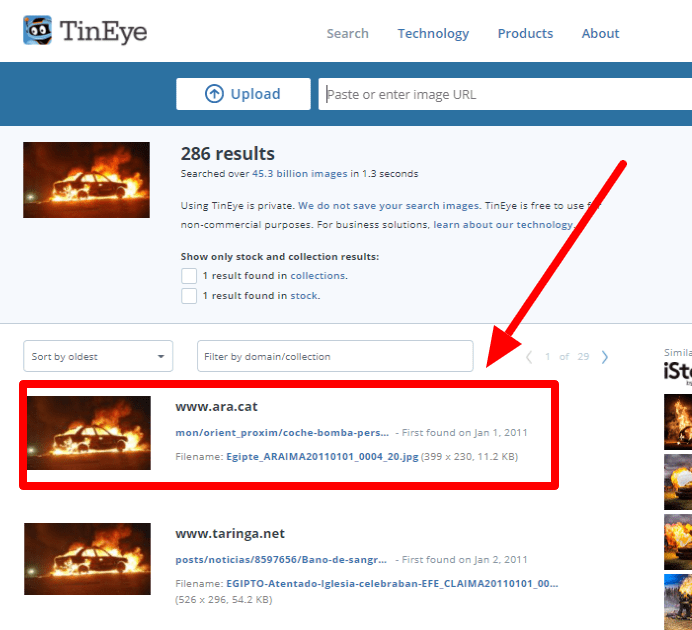Image resolution: width=692 pixels, height=630 pixels.
Task: Click the TinEye robot logo
Action: click(39, 30)
